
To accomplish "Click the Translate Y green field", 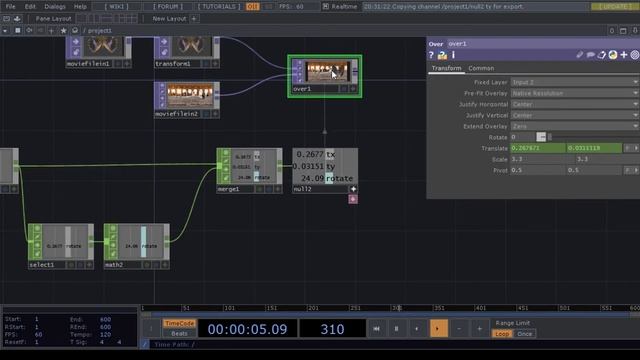I will pos(594,148).
